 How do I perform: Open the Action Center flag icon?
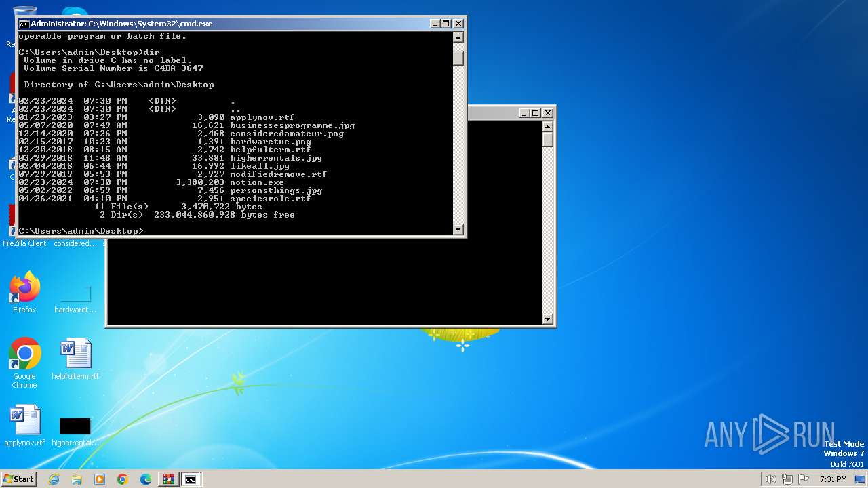pos(804,479)
